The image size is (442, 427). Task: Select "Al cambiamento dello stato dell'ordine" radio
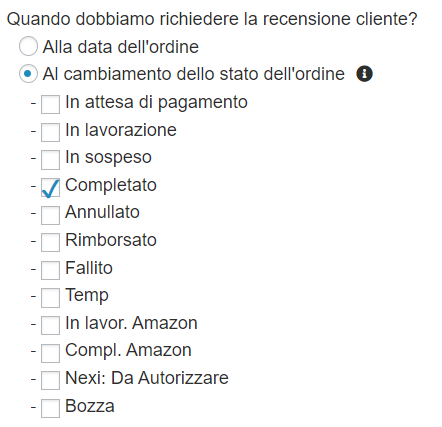click(x=28, y=73)
